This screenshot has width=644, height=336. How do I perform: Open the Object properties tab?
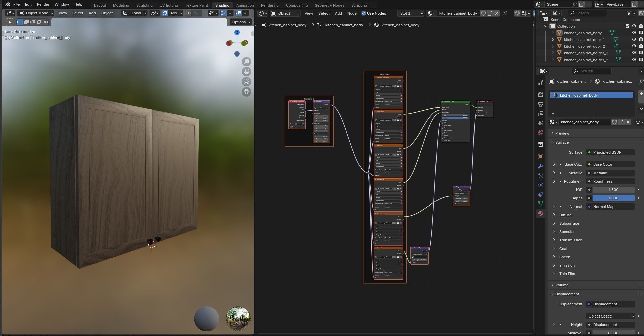click(541, 157)
